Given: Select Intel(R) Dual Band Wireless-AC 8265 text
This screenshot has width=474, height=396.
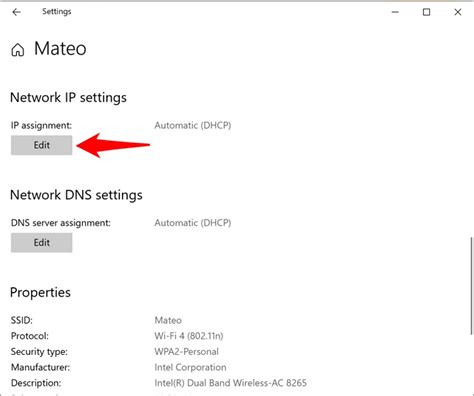Looking at the screenshot, I should pyautogui.click(x=230, y=383).
